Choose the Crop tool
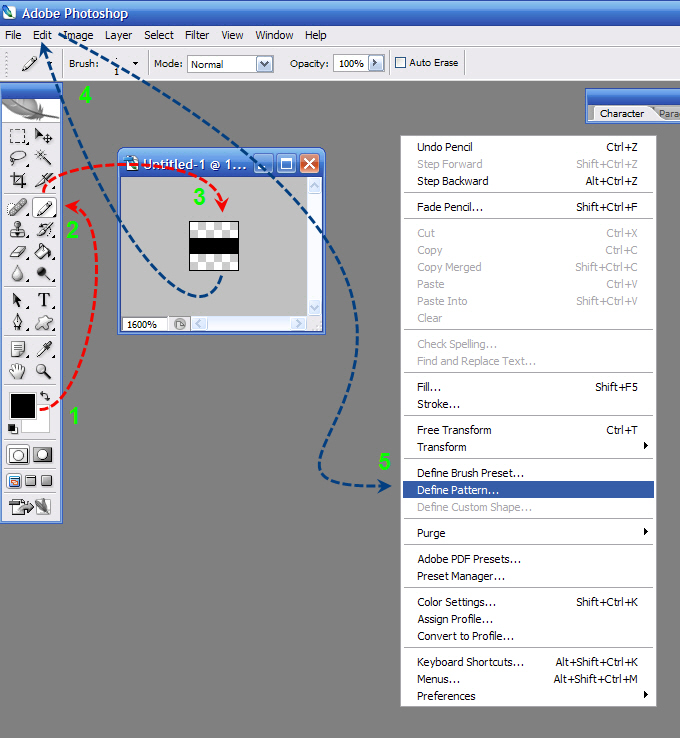The height and width of the screenshot is (738, 680). click(x=18, y=181)
